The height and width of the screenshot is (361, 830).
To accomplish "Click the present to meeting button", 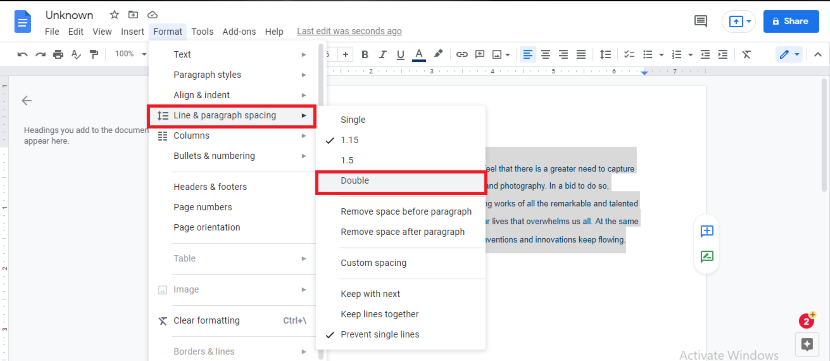I will point(738,21).
